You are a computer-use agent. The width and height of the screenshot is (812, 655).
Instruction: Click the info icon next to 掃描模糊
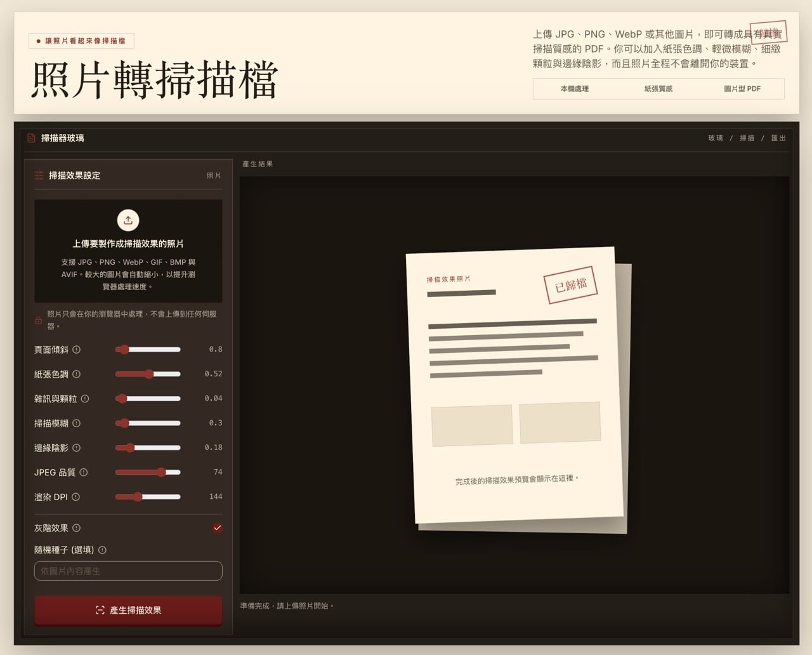point(76,423)
